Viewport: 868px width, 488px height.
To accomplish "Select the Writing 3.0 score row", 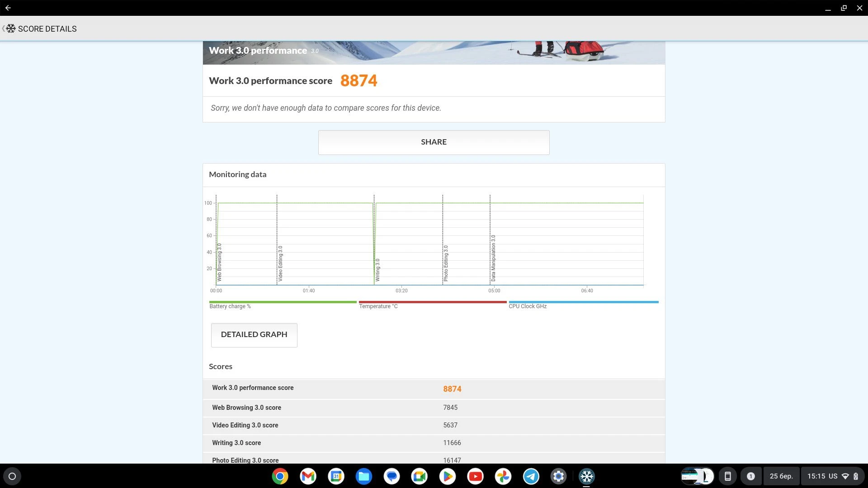I will pyautogui.click(x=434, y=443).
